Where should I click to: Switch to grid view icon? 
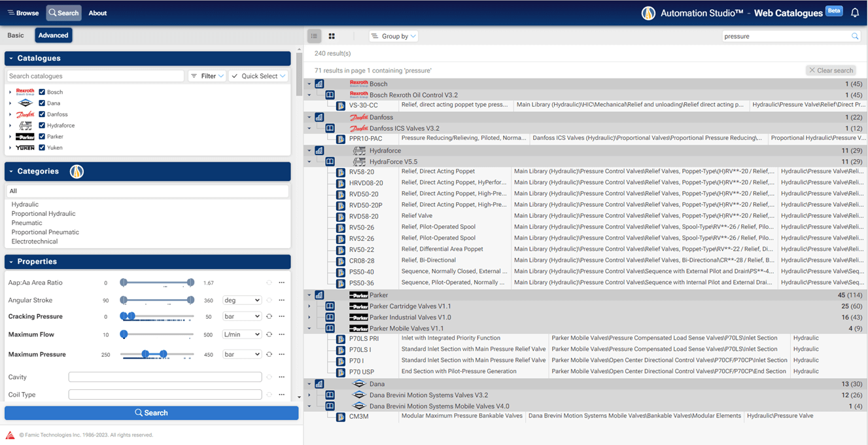332,36
